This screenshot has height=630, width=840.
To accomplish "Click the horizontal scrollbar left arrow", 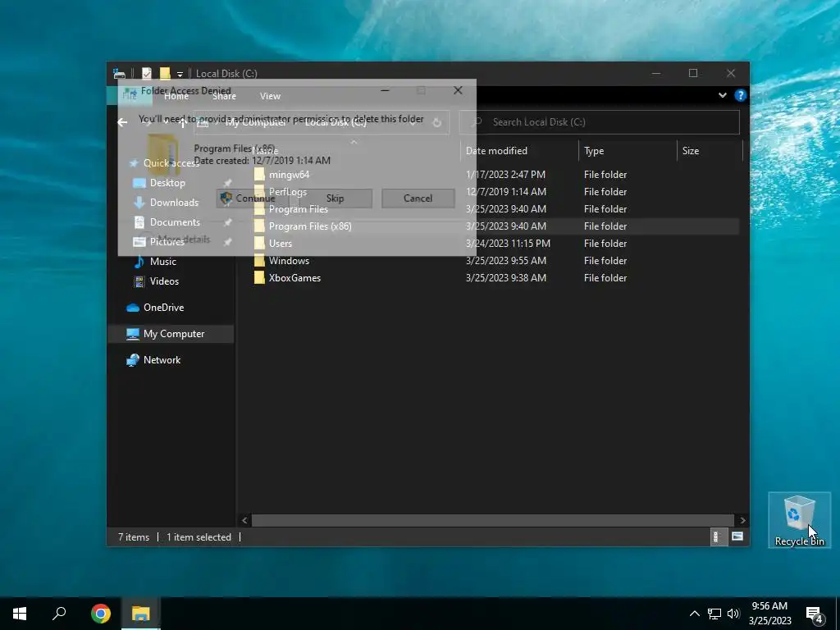I will pyautogui.click(x=244, y=520).
